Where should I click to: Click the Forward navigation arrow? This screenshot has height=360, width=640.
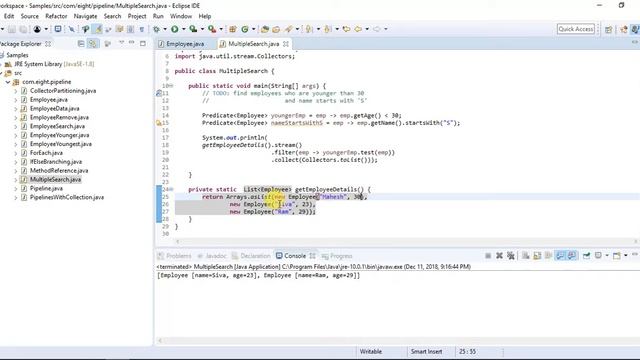pyautogui.click(x=377, y=29)
